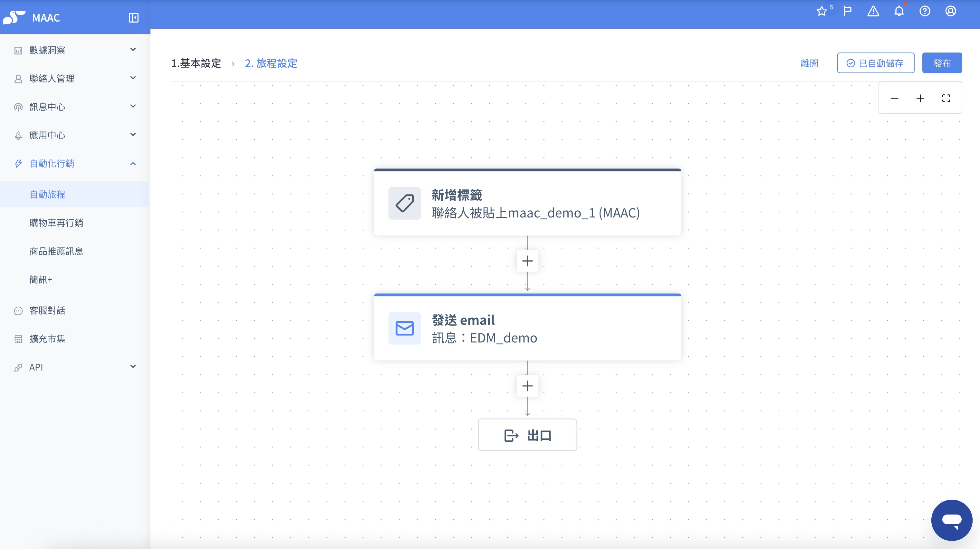The height and width of the screenshot is (549, 980).
Task: Click the MAAC brand name text
Action: point(46,18)
